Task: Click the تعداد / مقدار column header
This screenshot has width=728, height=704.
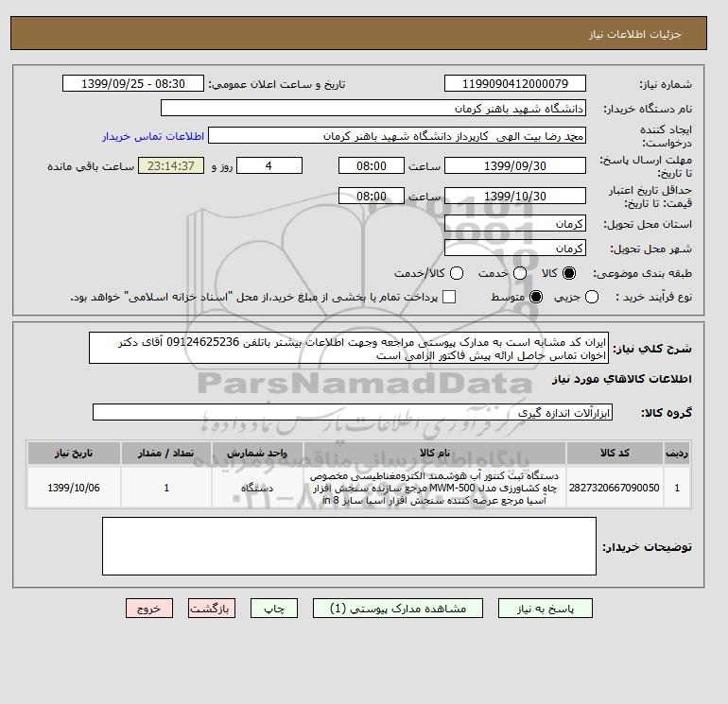Action: click(166, 454)
